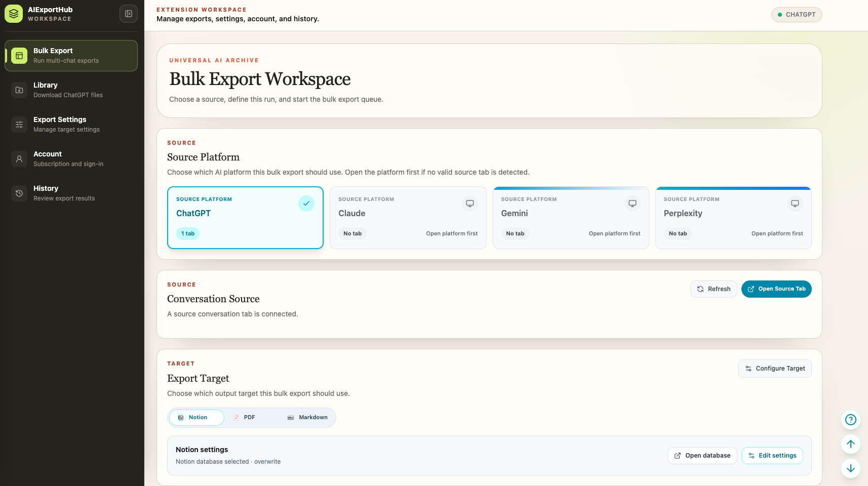Screen dimensions: 868x486
Task: Click the Export Settings sliders icon
Action: 19,125
